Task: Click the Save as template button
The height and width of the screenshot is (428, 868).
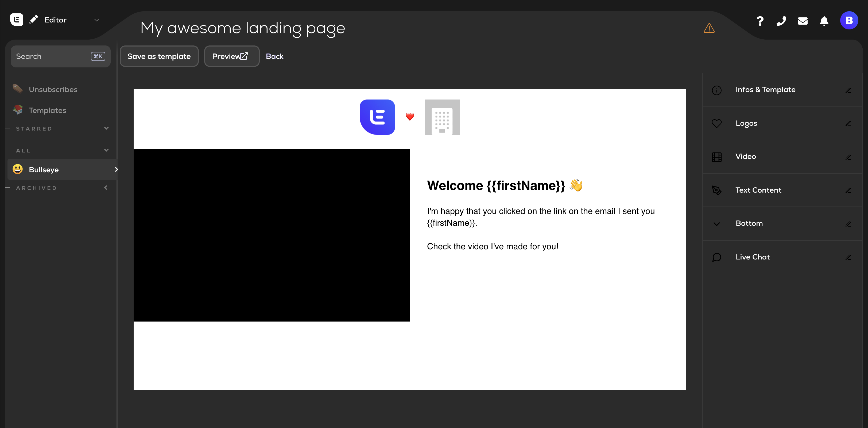Action: tap(159, 56)
